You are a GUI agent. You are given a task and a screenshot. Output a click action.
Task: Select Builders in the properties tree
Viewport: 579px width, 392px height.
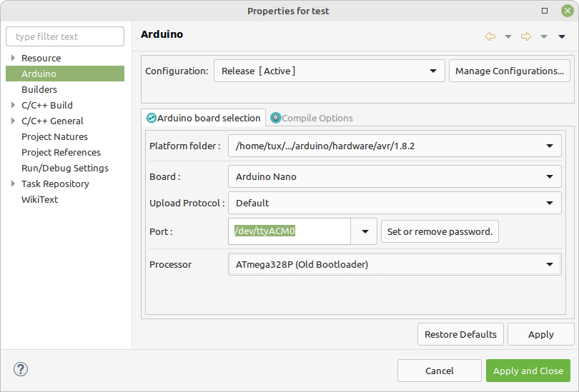pos(39,90)
